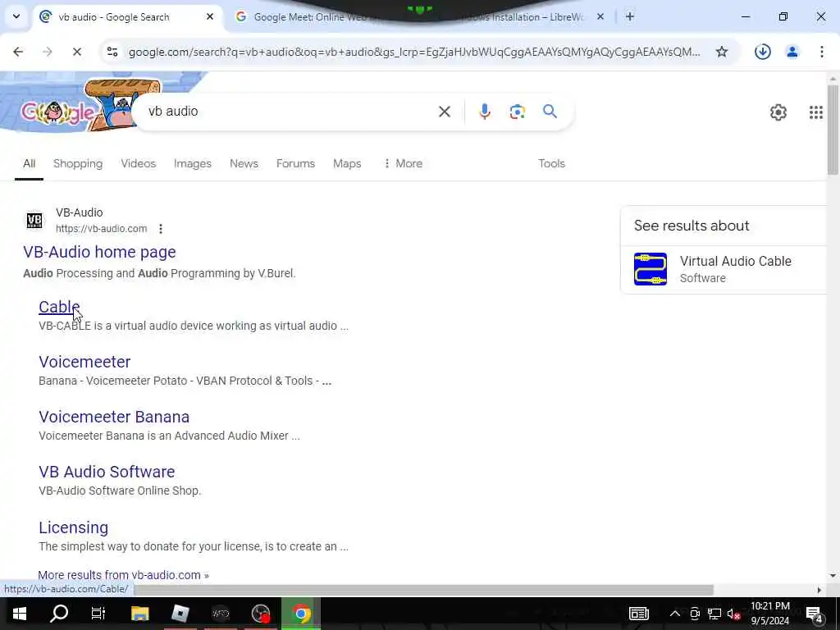Click the Virtual Audio Cable result title

(x=736, y=261)
